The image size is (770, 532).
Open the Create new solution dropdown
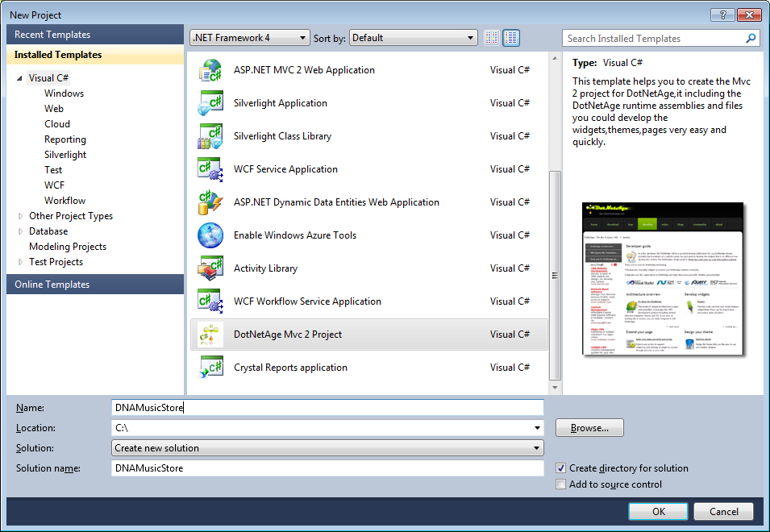pos(327,448)
